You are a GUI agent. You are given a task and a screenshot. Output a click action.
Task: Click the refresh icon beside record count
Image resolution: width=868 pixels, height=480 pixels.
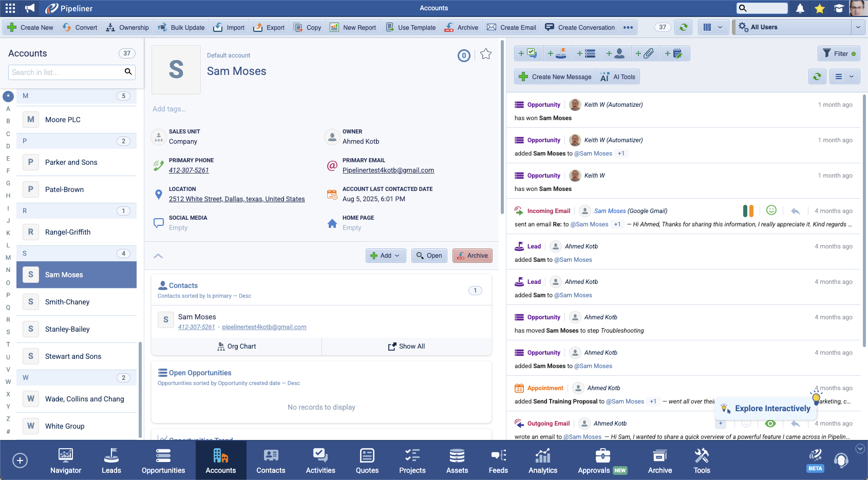pyautogui.click(x=683, y=27)
